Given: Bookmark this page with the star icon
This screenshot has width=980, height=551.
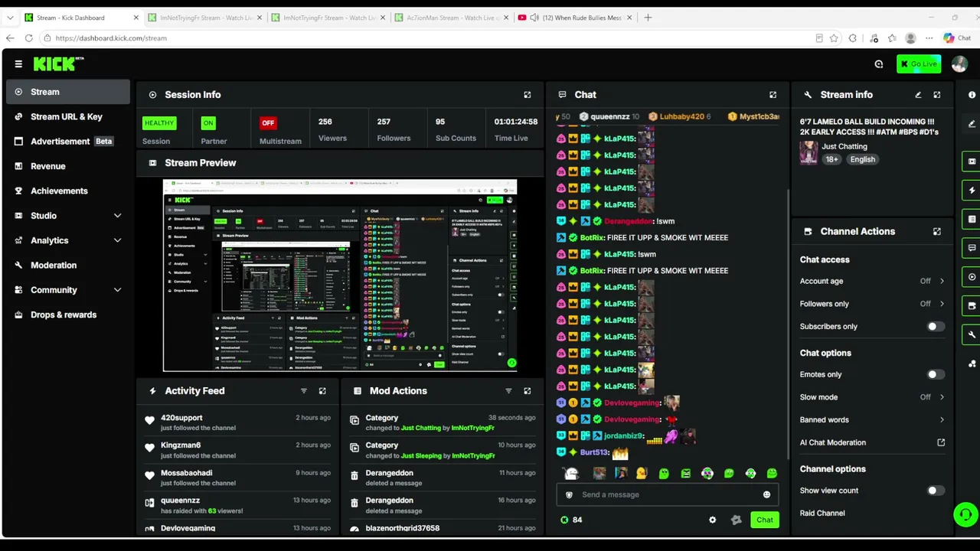Looking at the screenshot, I should click(x=832, y=38).
